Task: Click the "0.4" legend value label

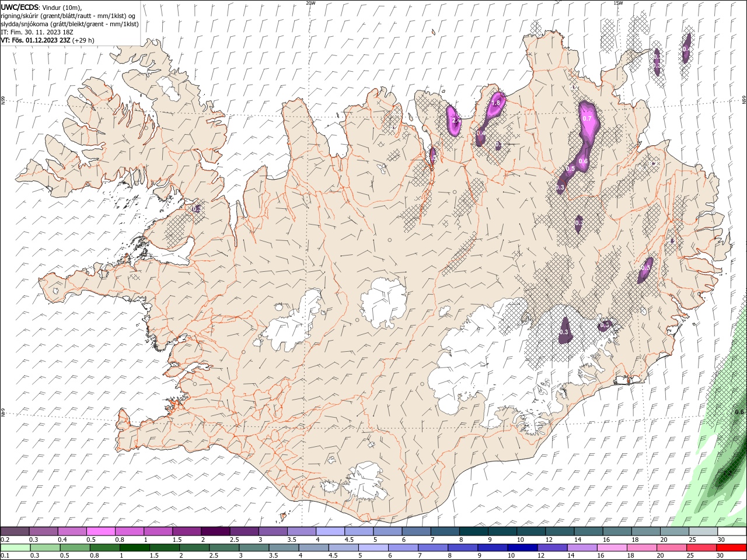Action: tap(62, 540)
